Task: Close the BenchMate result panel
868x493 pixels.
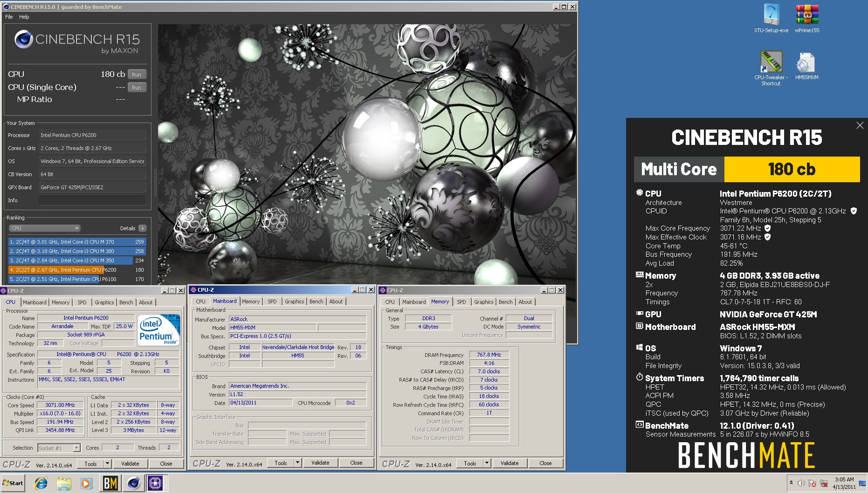Action: 860,125
